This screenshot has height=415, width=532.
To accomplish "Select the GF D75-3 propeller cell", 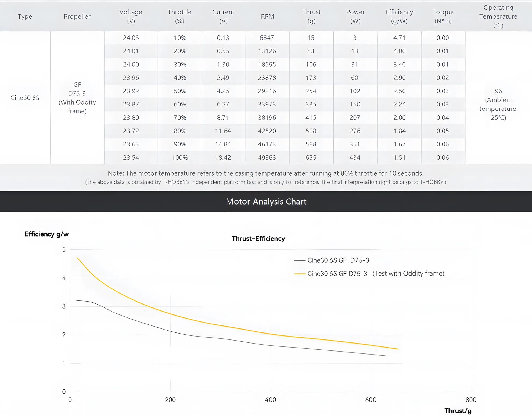I will coord(77,98).
